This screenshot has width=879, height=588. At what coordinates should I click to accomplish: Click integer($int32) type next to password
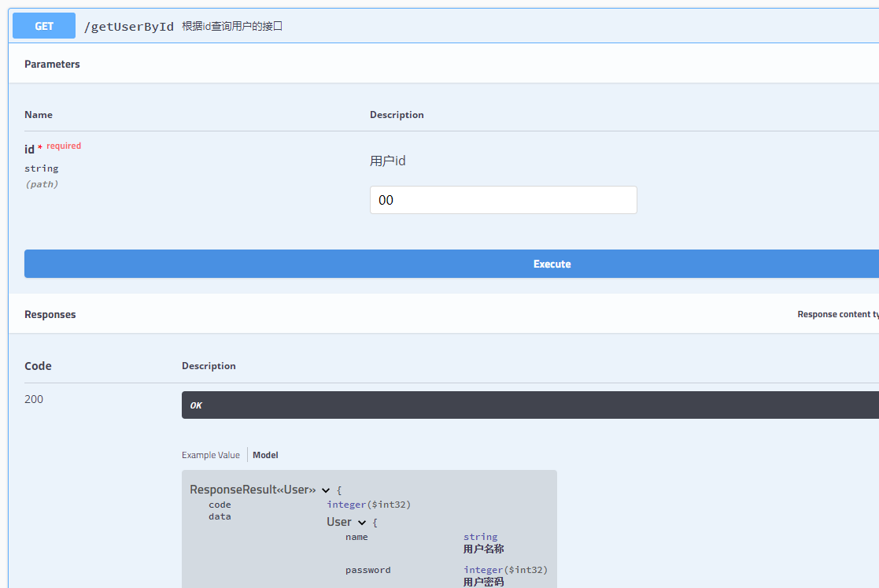[x=505, y=570]
